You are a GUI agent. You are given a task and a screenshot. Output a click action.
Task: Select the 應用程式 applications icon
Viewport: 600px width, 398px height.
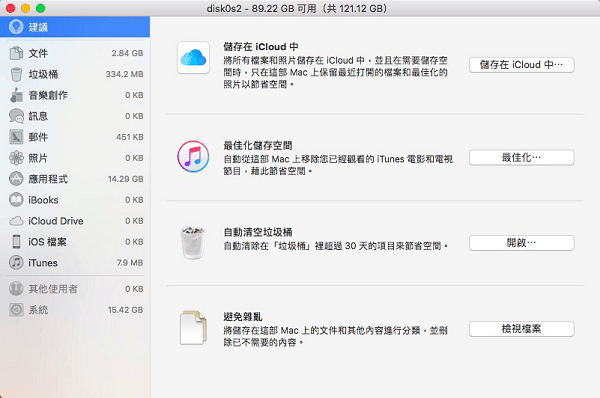click(x=16, y=179)
